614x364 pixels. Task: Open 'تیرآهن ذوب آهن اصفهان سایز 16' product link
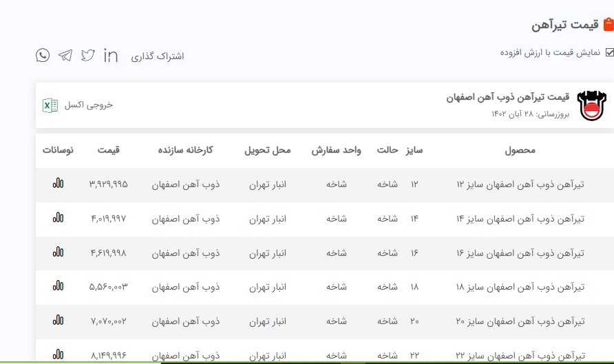[520, 253]
